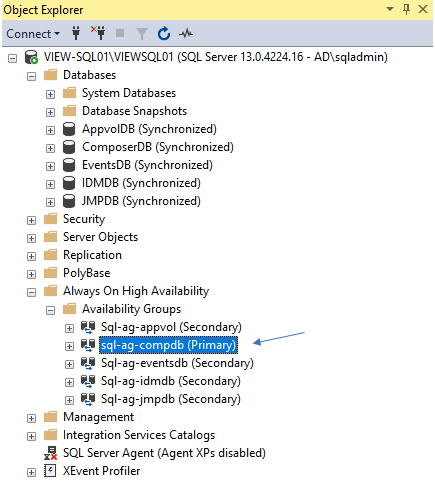This screenshot has width=435, height=485.
Task: Expand the Security folder
Action: 31,220
